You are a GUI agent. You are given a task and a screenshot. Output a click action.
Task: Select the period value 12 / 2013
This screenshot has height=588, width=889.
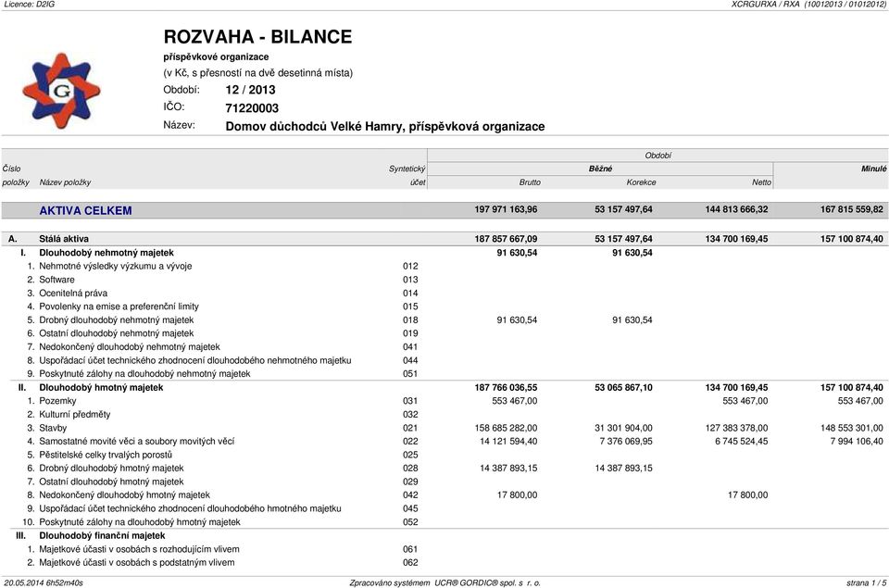coord(250,90)
